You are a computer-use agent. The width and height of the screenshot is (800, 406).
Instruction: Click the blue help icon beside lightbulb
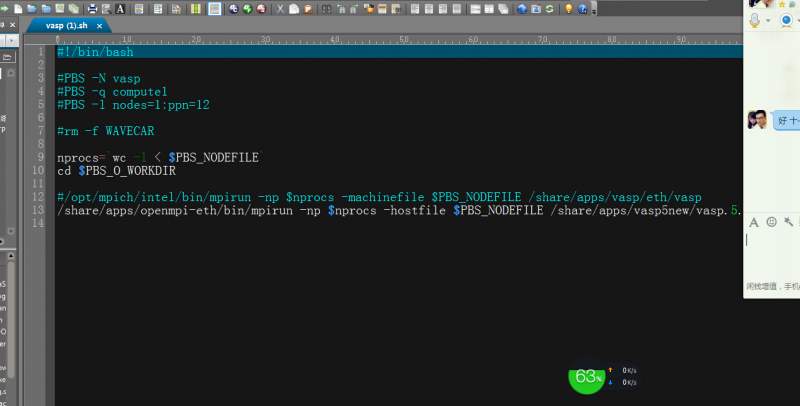tap(582, 9)
